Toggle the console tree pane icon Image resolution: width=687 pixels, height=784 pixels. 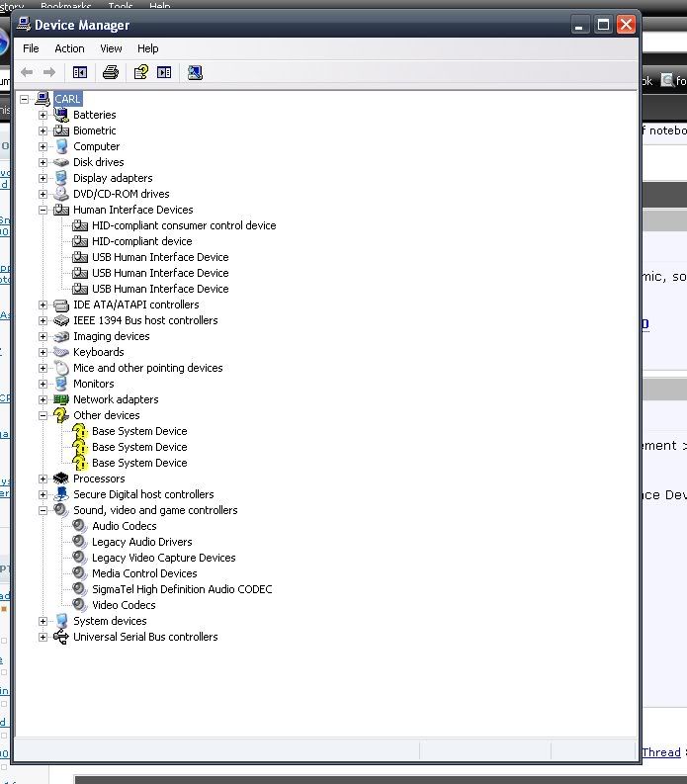(80, 72)
